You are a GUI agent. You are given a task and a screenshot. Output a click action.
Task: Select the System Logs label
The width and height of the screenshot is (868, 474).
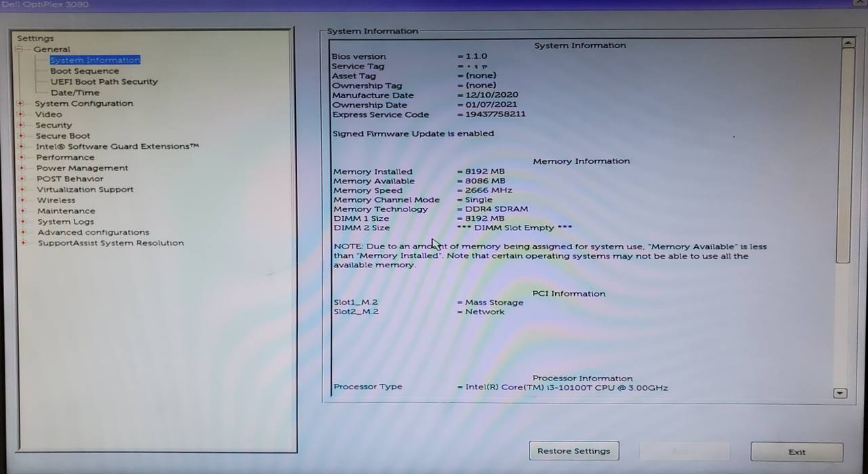click(x=66, y=221)
